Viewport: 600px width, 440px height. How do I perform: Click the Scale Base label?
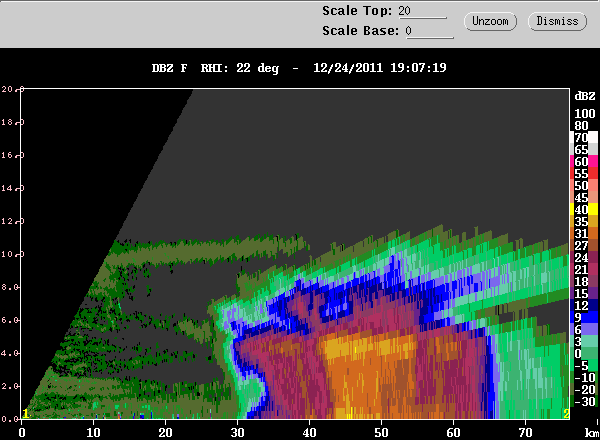coord(360,31)
